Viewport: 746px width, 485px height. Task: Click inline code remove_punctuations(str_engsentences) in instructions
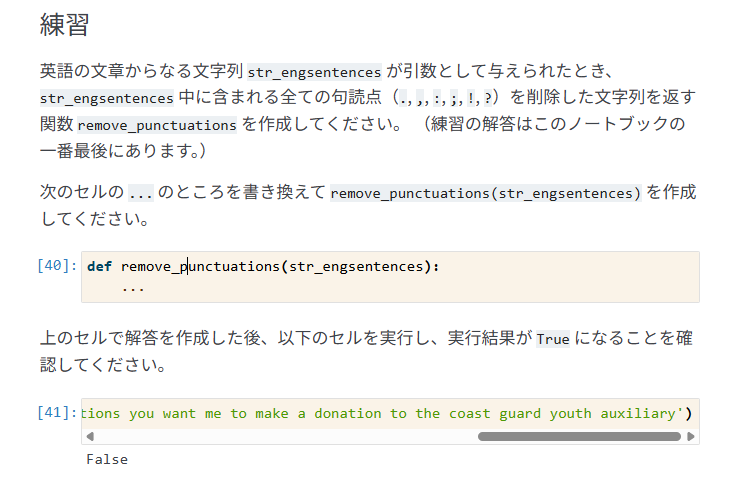click(486, 193)
